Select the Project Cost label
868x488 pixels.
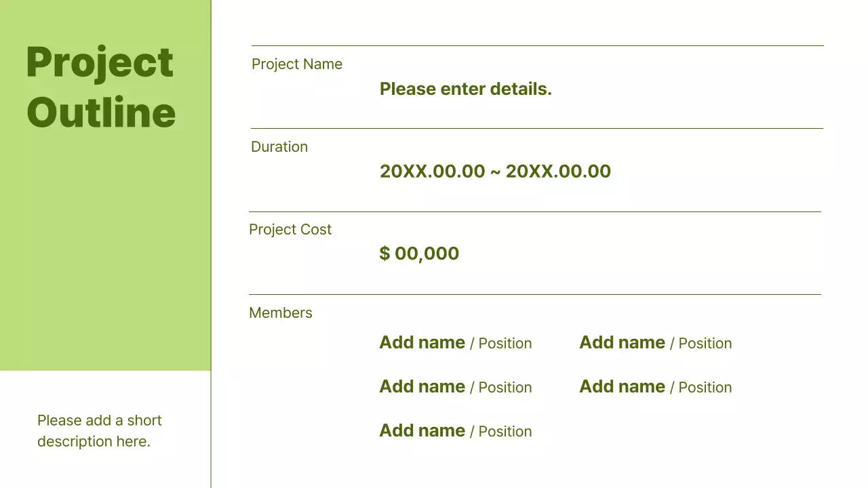(290, 230)
